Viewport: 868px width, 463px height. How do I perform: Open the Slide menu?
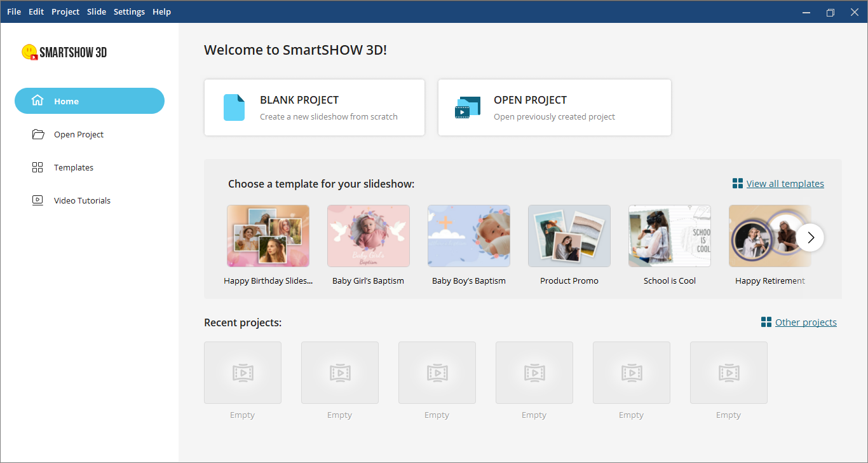(97, 11)
